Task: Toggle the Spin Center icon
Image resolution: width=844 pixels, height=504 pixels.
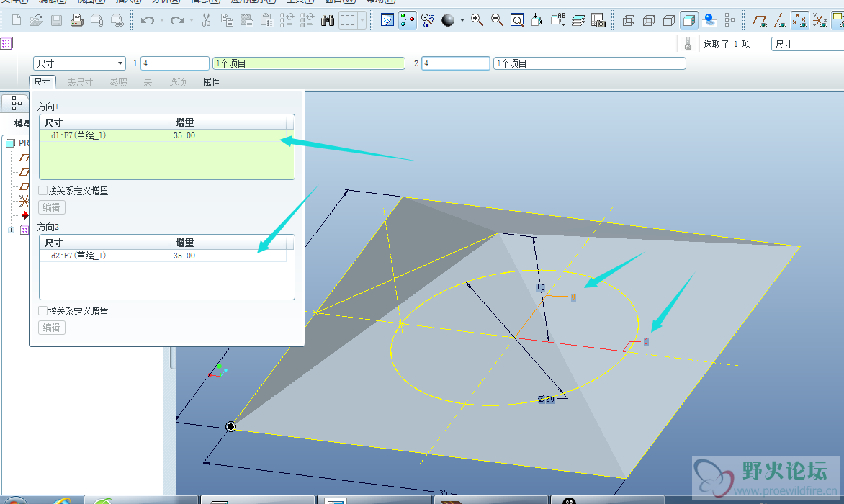Action: pyautogui.click(x=408, y=20)
